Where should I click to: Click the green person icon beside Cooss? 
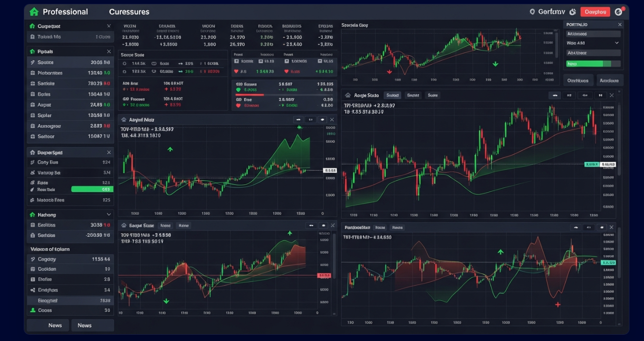click(33, 310)
